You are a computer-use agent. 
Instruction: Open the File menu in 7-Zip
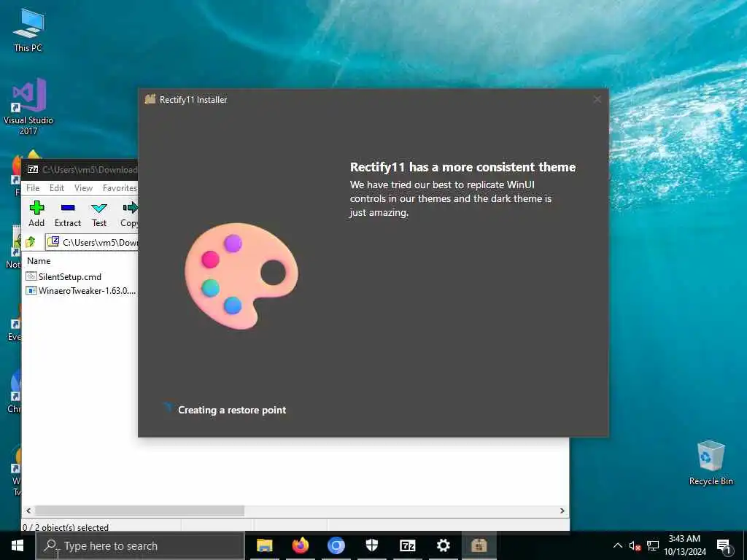coord(33,188)
